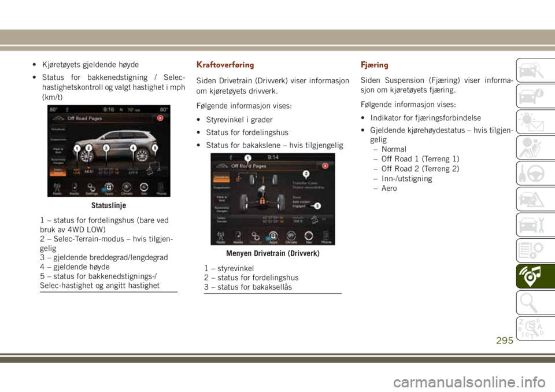Click the red close button in Statuslinje screen
The height and width of the screenshot is (392, 555).
click(160, 118)
